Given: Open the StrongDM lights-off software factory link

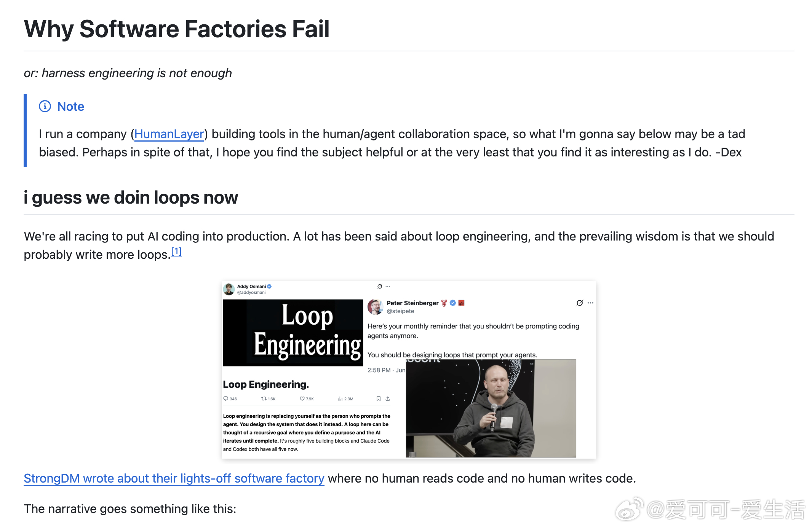Looking at the screenshot, I should [x=174, y=478].
